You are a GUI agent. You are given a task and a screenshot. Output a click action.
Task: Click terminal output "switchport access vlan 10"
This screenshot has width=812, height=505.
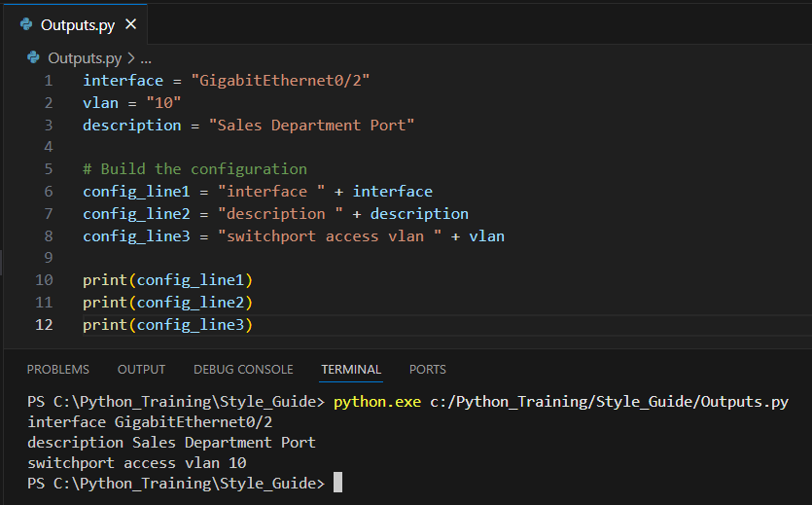point(137,462)
